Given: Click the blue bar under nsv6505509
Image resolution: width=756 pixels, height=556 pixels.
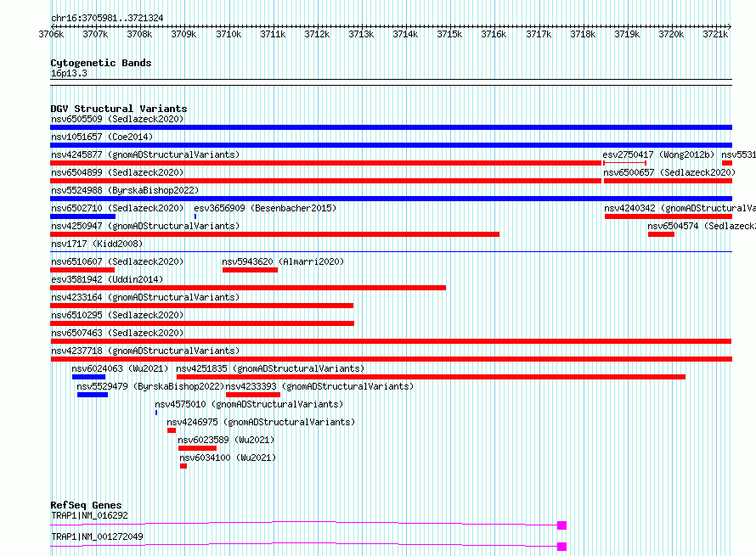Looking at the screenshot, I should coord(391,127).
